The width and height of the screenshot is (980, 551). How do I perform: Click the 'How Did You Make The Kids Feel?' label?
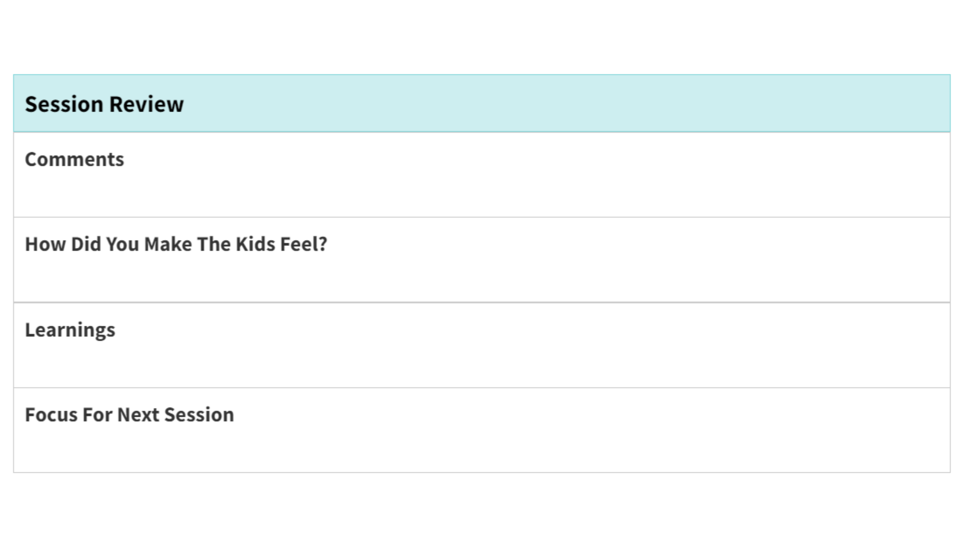point(176,244)
